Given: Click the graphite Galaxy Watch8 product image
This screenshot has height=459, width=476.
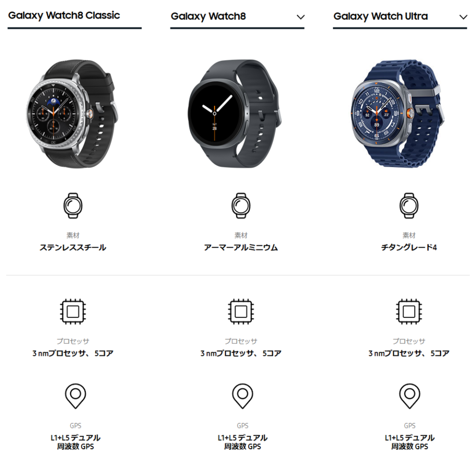Looking at the screenshot, I should click(234, 114).
